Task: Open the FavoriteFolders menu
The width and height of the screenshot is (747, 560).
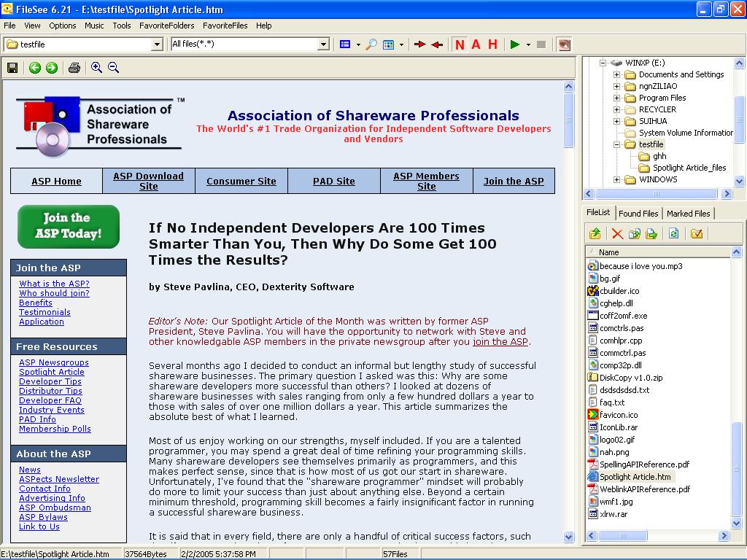Action: (167, 26)
